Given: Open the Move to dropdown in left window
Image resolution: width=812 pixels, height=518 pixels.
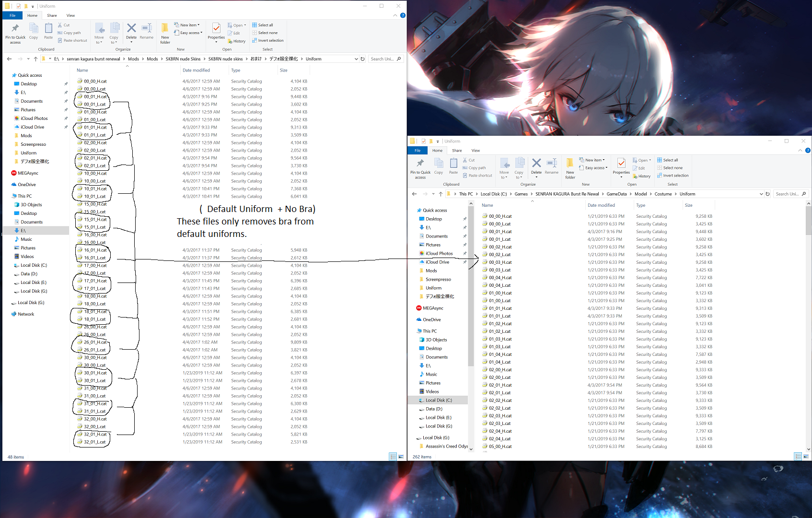Looking at the screenshot, I should tap(99, 40).
